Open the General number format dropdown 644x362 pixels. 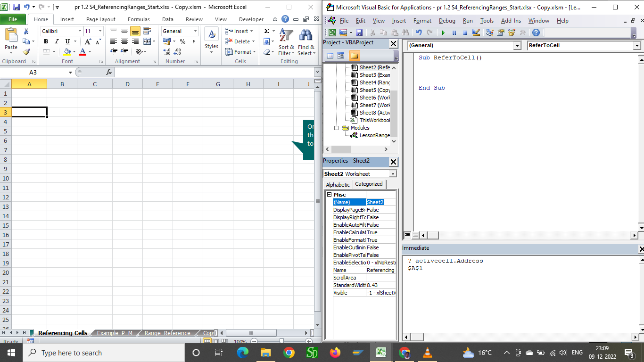pyautogui.click(x=195, y=31)
